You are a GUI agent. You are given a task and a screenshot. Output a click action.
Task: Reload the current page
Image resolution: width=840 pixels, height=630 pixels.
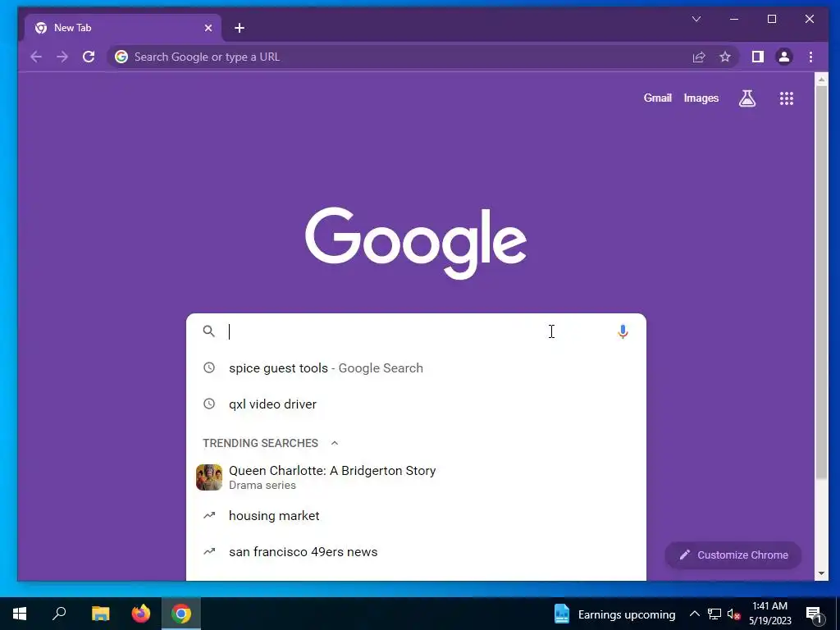[89, 57]
